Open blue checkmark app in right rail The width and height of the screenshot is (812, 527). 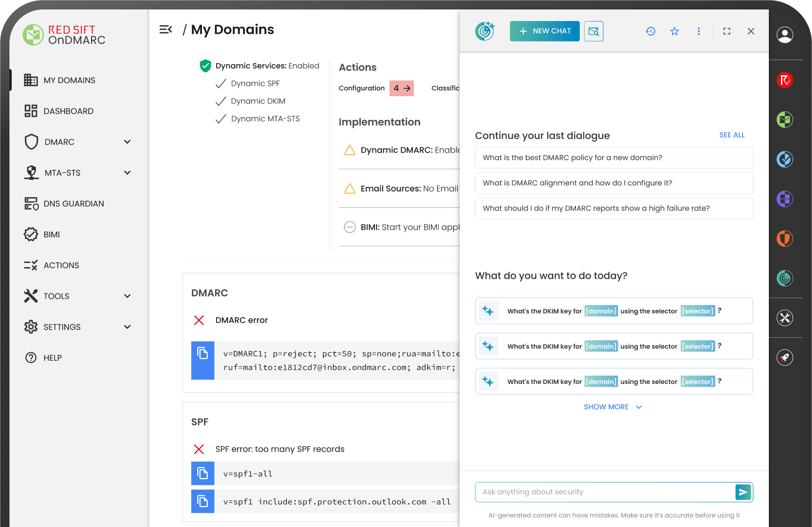pyautogui.click(x=785, y=159)
